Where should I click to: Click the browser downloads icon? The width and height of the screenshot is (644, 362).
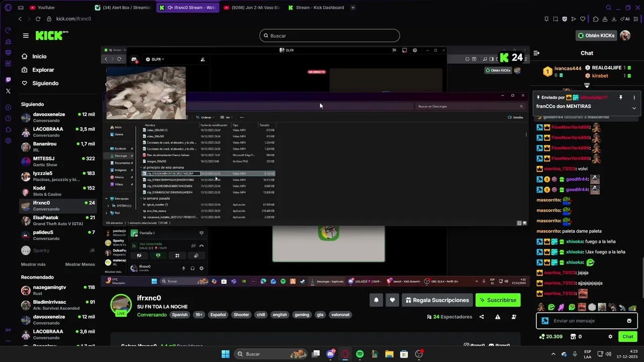614,19
